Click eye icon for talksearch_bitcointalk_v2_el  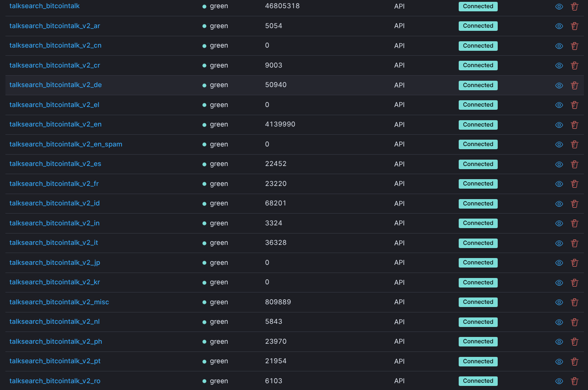(x=559, y=105)
